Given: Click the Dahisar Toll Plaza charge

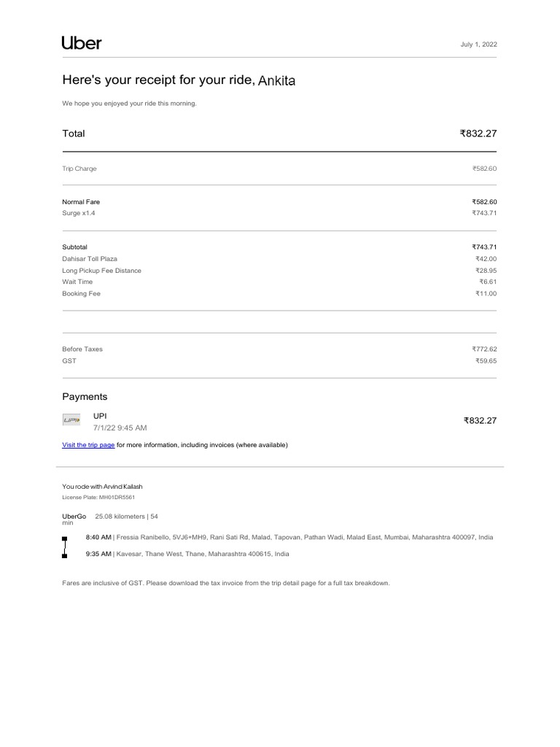Looking at the screenshot, I should (90, 259).
